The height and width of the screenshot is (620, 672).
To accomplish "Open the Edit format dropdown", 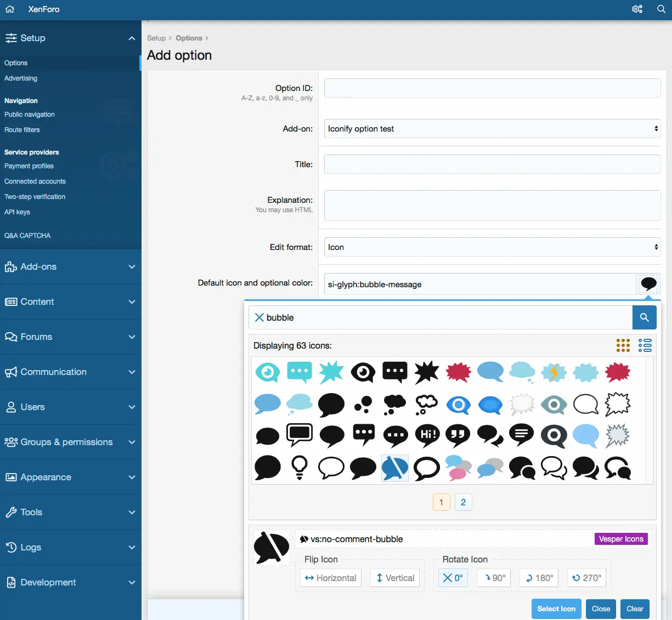I will pyautogui.click(x=492, y=247).
